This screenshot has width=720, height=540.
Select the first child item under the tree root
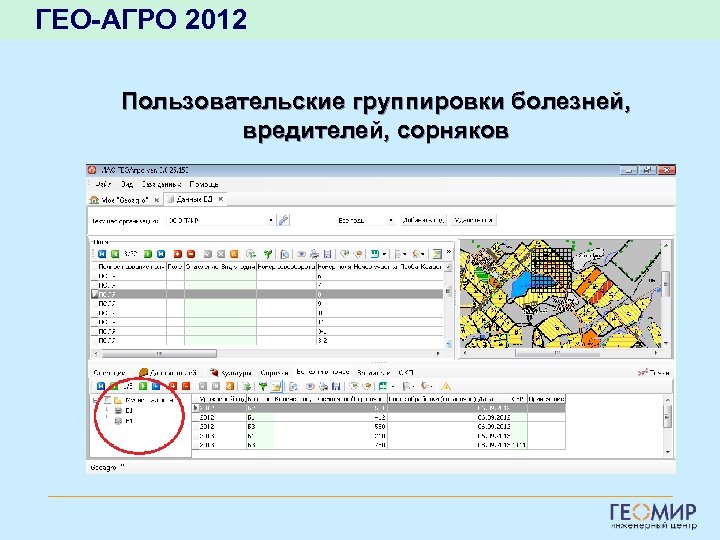click(x=124, y=410)
